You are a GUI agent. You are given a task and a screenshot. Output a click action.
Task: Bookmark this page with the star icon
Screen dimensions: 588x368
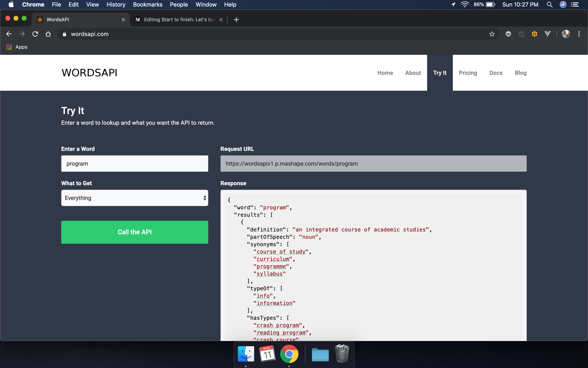[492, 34]
